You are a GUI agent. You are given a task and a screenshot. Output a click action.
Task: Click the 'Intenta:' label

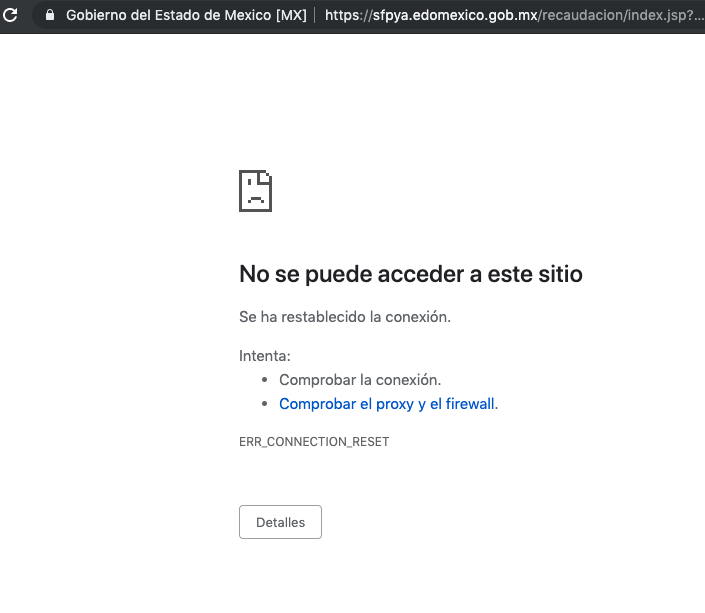tap(265, 356)
